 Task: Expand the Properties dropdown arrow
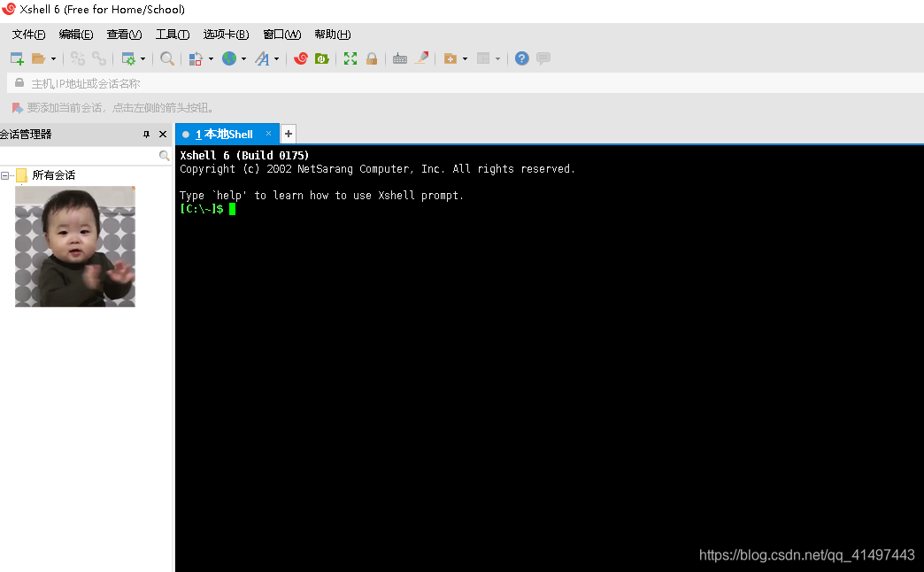click(142, 59)
